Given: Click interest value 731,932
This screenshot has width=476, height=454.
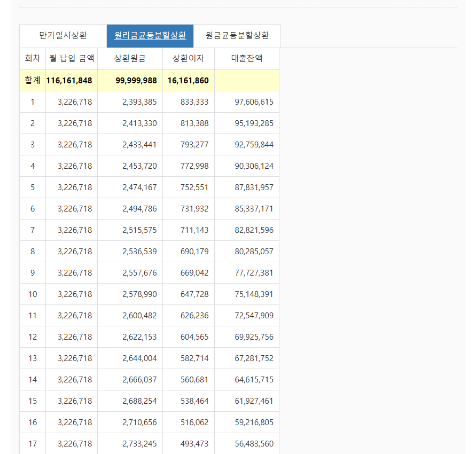Looking at the screenshot, I should tap(194, 209).
